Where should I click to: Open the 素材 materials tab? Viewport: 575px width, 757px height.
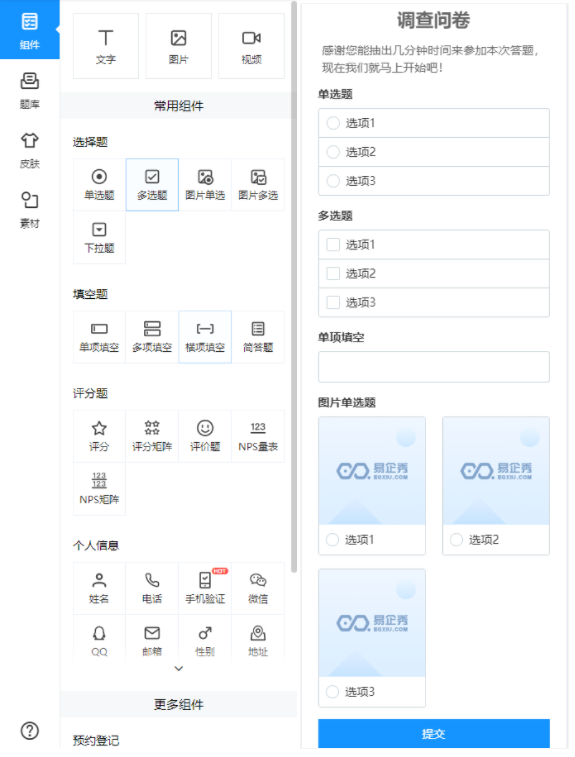point(29,210)
